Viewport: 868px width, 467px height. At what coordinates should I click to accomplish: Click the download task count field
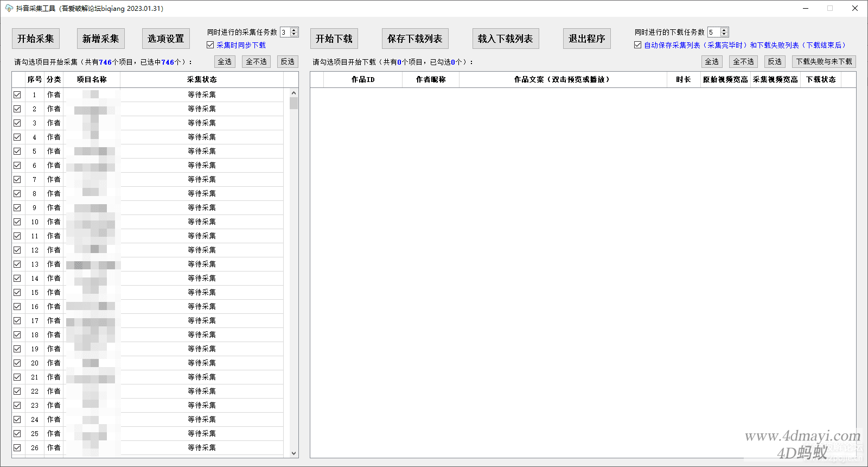(x=714, y=33)
